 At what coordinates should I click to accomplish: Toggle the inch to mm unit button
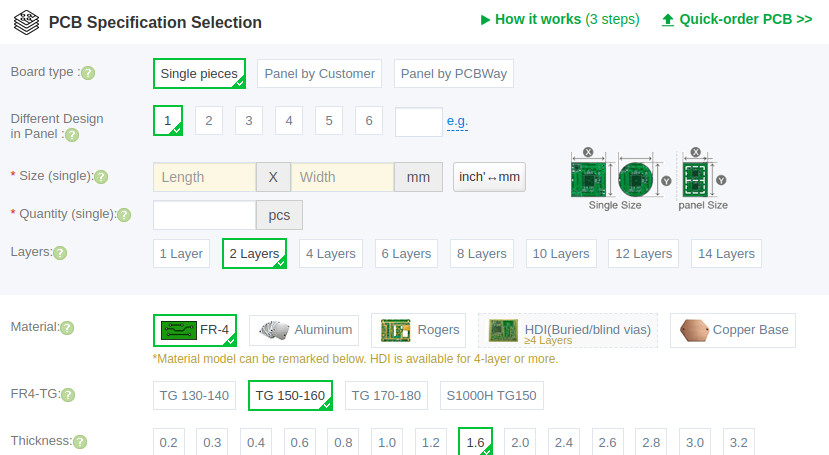click(489, 177)
